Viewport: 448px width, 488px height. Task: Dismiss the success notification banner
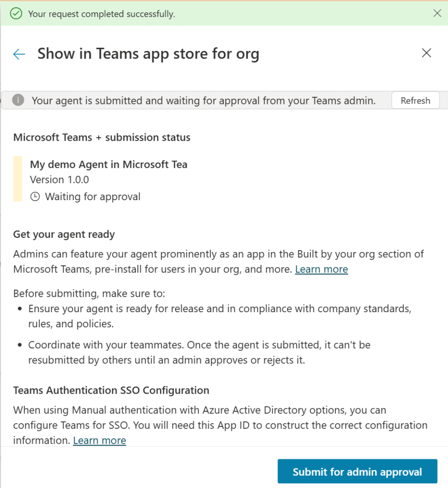pos(437,13)
